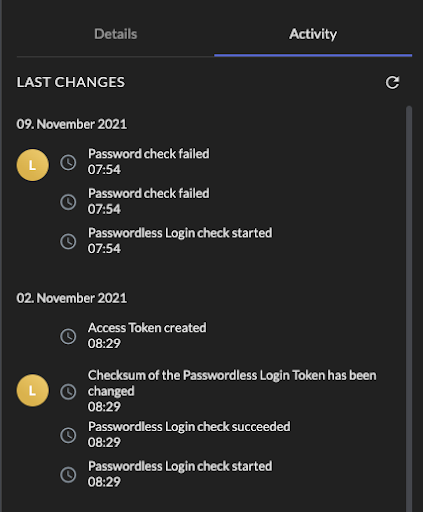Click the activity list vertical scrollbar

click(x=409, y=309)
